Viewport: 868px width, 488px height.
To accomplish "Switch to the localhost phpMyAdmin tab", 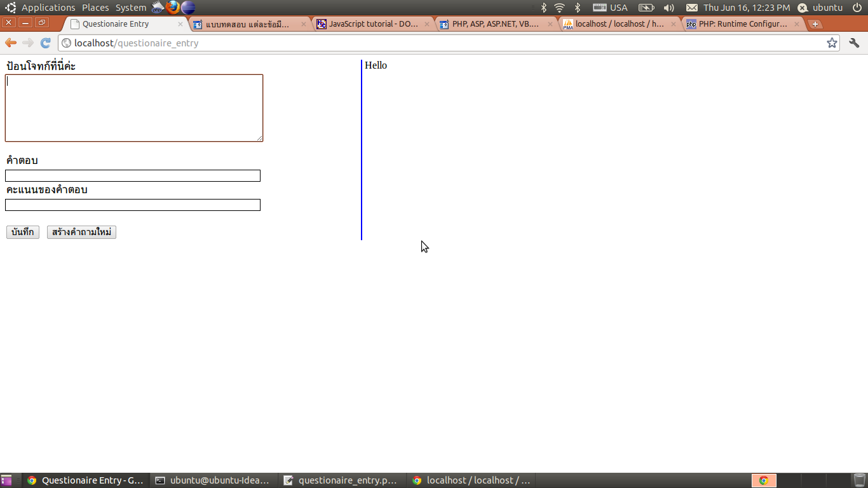I will [x=620, y=24].
